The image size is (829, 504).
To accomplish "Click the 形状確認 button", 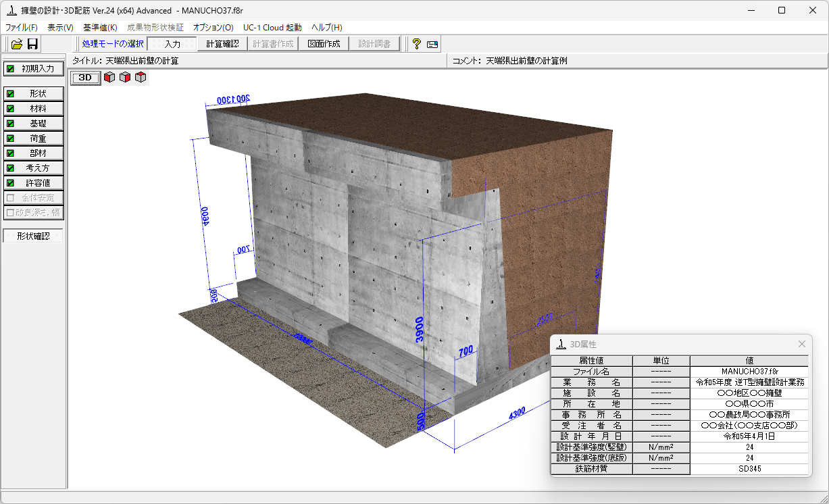I will [33, 236].
